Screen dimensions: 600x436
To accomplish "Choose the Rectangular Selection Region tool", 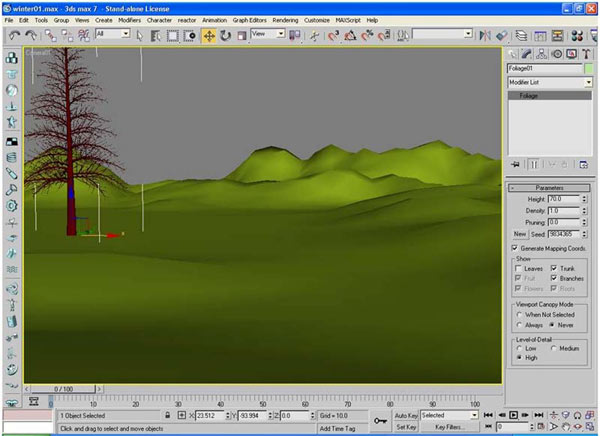I will pos(173,36).
